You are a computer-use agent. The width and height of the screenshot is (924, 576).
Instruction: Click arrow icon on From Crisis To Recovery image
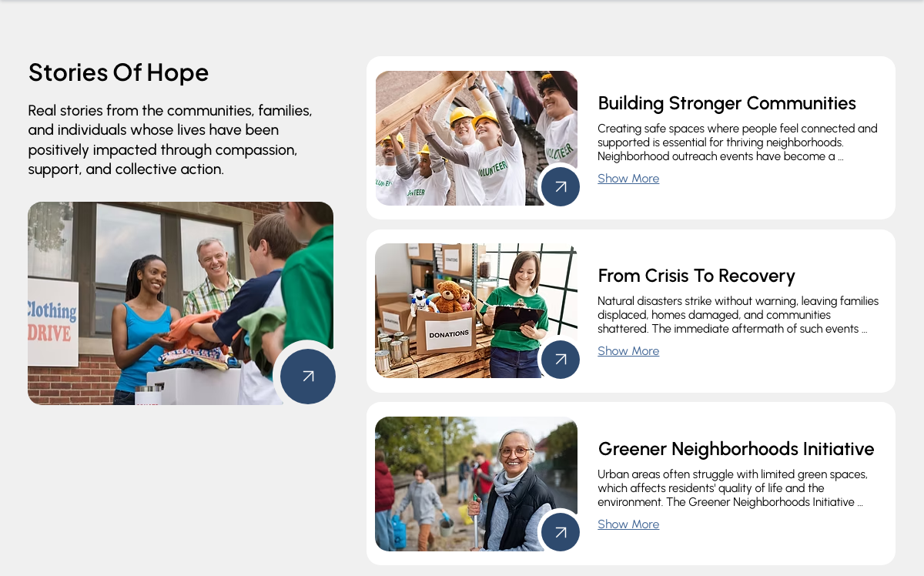pyautogui.click(x=561, y=360)
